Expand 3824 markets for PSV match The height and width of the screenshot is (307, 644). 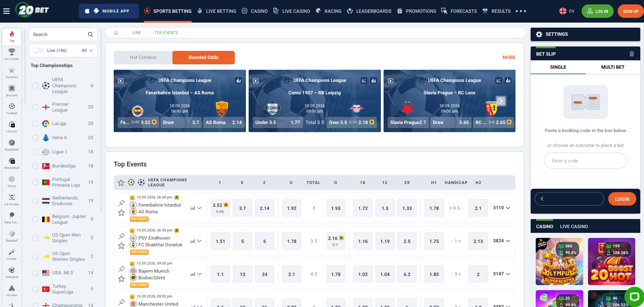[502, 241]
